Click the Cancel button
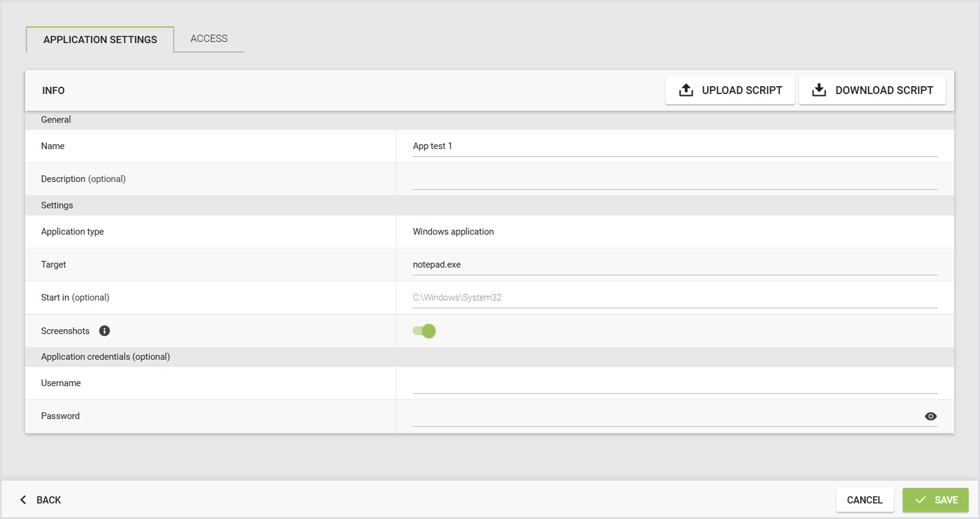Viewport: 980px width, 519px height. click(864, 500)
